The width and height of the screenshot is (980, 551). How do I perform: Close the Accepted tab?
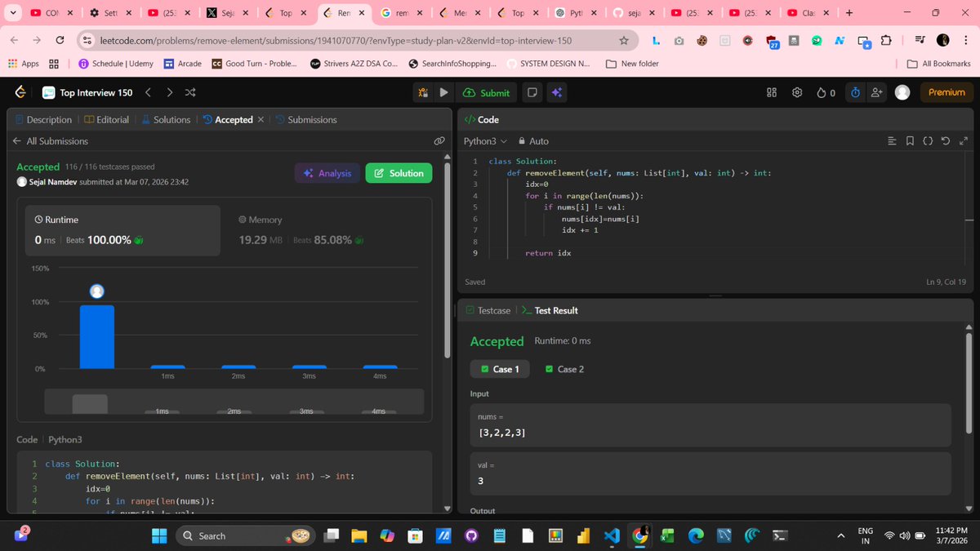260,119
